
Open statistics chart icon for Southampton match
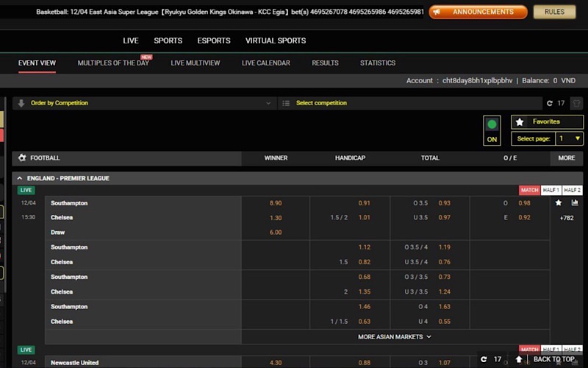(575, 203)
